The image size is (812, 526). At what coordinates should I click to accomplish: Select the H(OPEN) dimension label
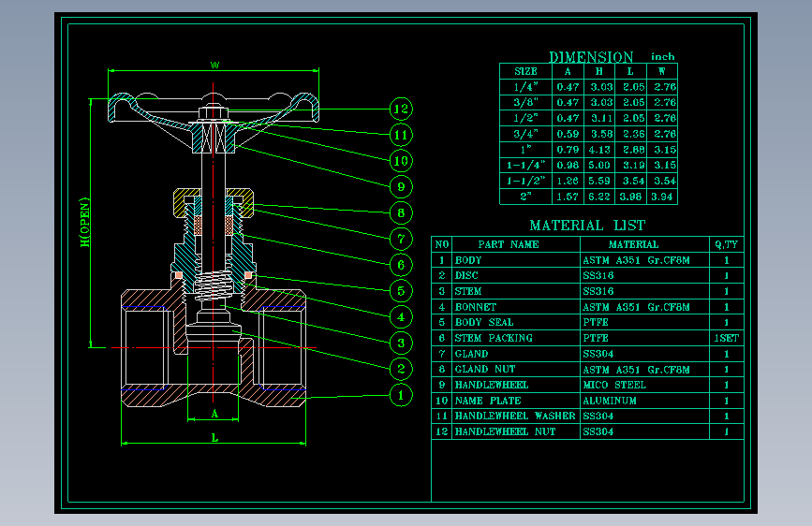pyautogui.click(x=85, y=222)
